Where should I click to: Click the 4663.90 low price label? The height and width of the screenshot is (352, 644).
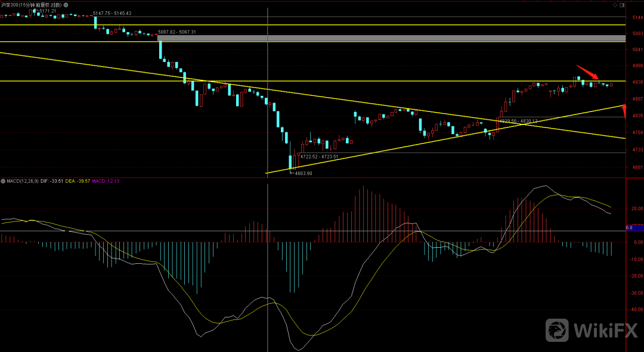[304, 173]
